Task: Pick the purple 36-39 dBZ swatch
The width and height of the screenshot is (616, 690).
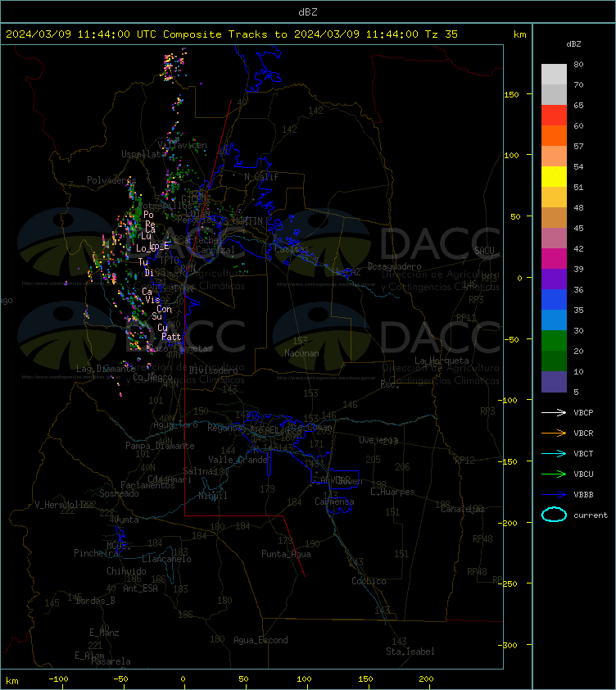Action: tap(554, 279)
